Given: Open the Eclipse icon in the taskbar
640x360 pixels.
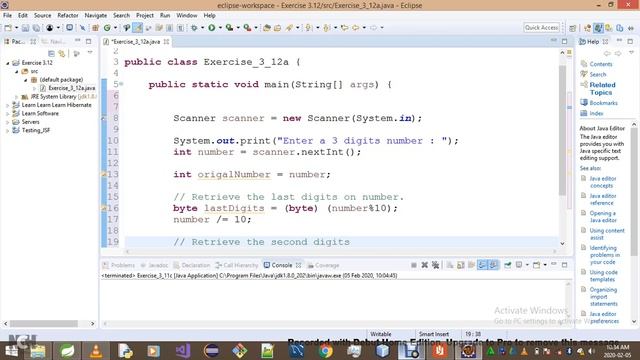Looking at the screenshot, I should tap(211, 351).
